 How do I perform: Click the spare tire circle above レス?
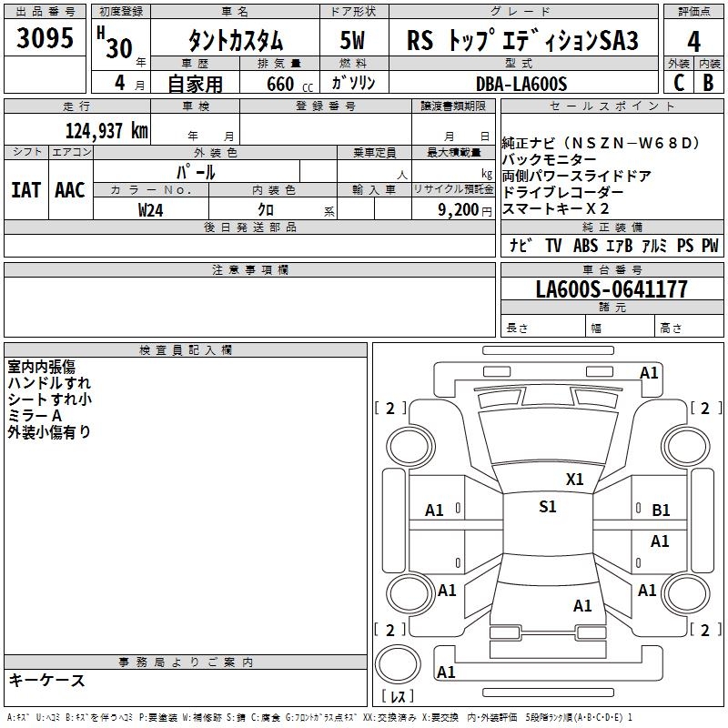pos(398,664)
